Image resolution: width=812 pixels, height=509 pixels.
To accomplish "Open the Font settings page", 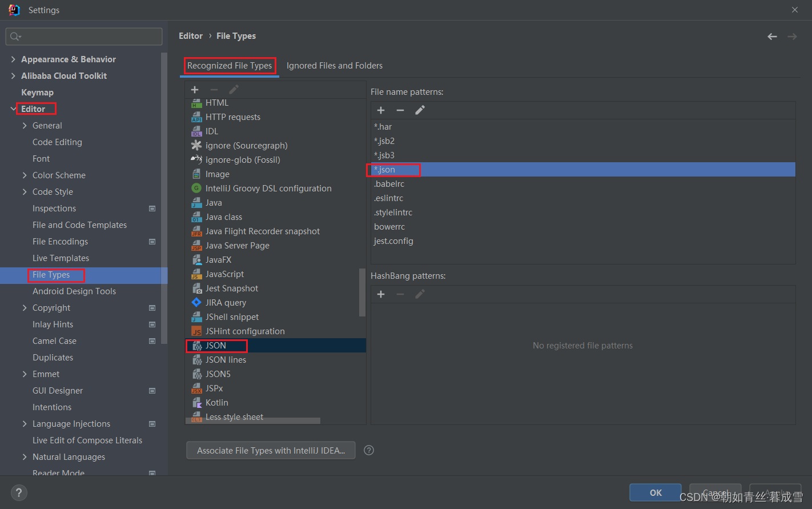I will (x=41, y=159).
